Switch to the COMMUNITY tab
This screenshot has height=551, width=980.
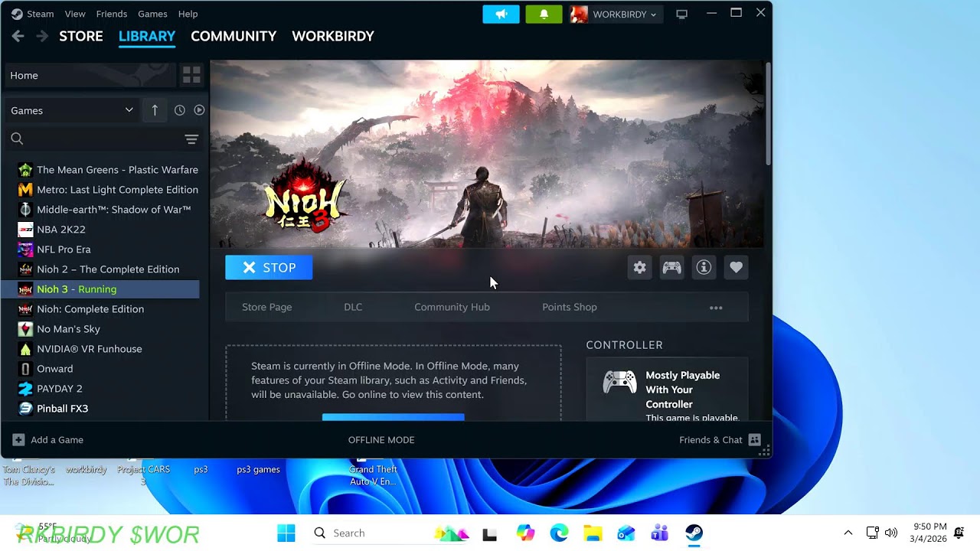[234, 36]
